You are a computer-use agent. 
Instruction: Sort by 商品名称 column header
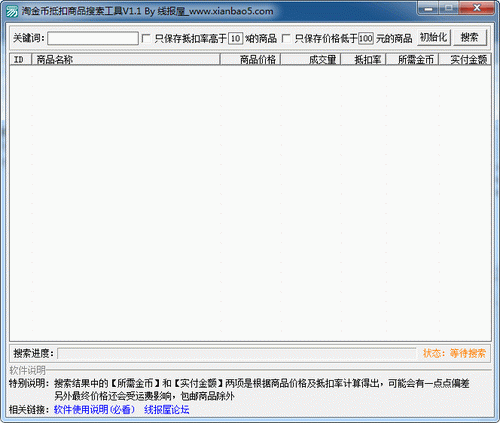coord(126,59)
